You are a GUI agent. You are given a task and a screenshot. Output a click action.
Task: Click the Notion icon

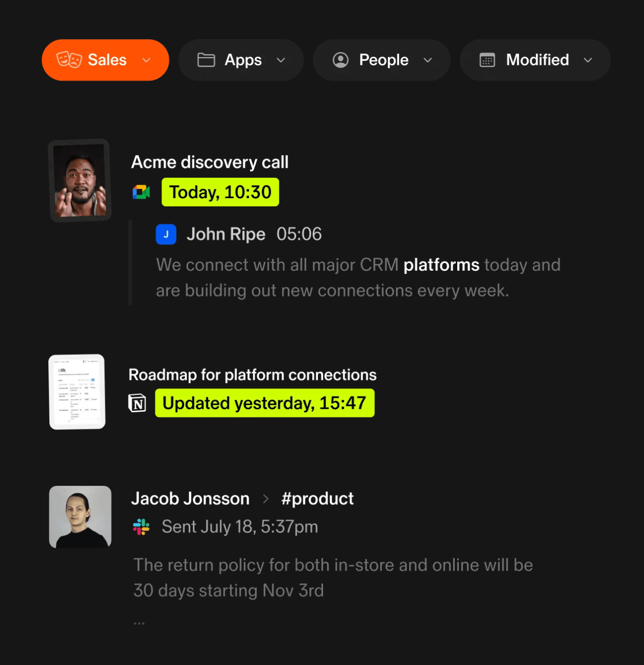tap(137, 403)
